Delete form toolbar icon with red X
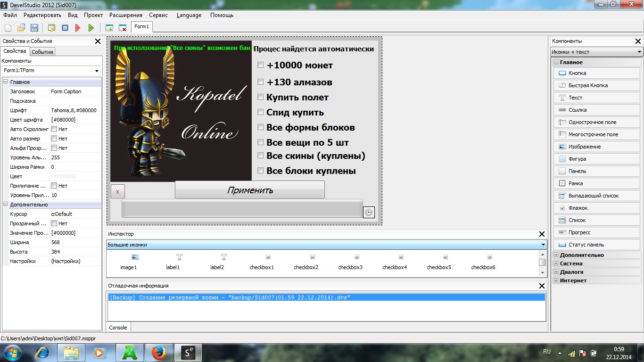Viewport: 644px width, 362px height. point(123,28)
